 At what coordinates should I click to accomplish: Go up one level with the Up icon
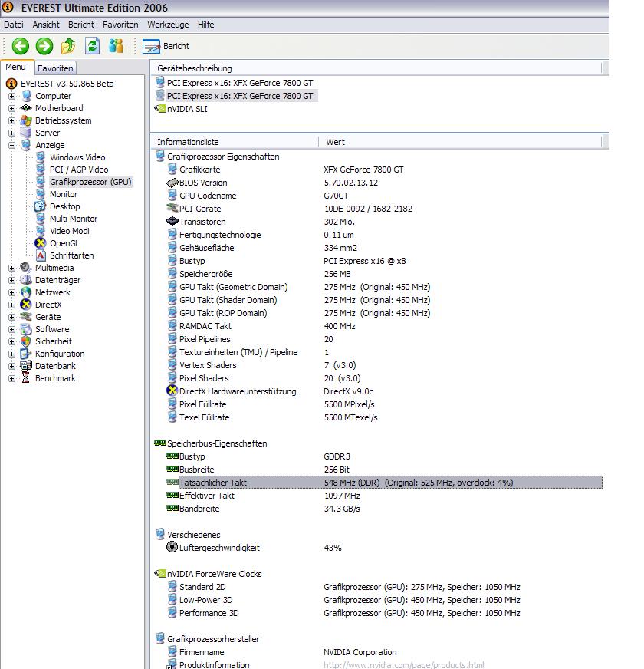[68, 46]
